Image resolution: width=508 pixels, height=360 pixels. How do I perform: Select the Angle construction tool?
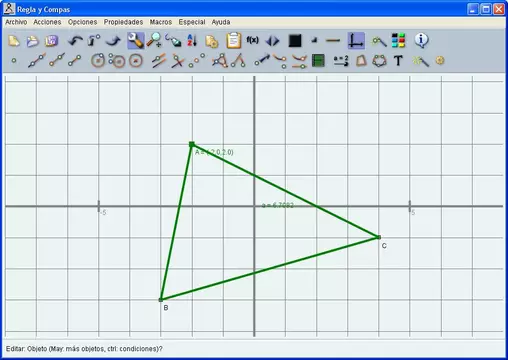tap(238, 61)
